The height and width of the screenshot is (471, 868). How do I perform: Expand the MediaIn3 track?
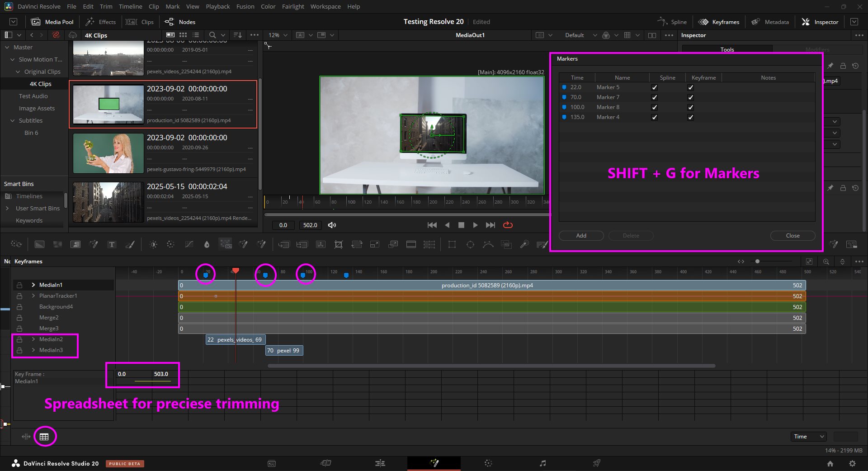[33, 350]
